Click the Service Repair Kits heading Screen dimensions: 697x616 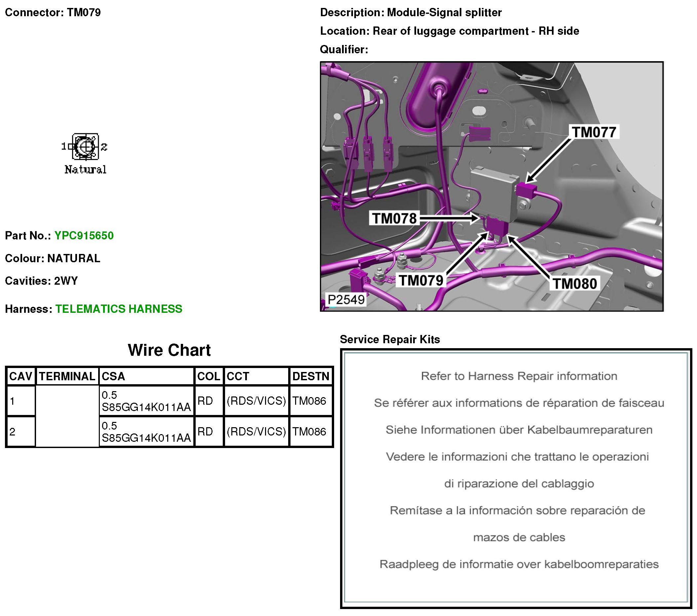click(x=390, y=339)
